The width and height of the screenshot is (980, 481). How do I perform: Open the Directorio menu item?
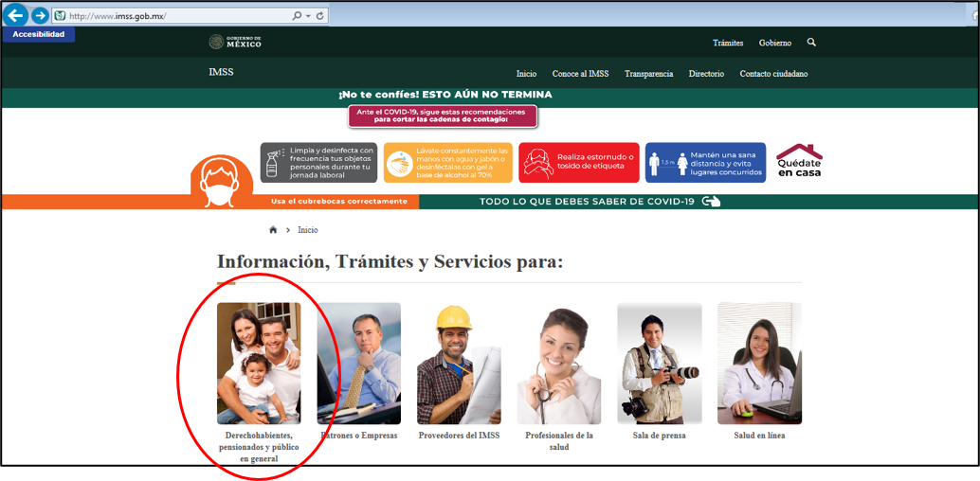tap(706, 74)
